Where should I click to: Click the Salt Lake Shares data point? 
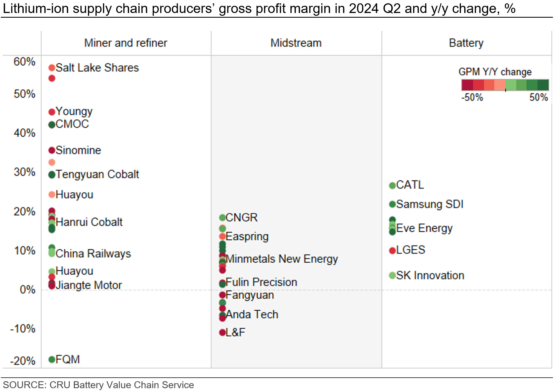coord(52,68)
